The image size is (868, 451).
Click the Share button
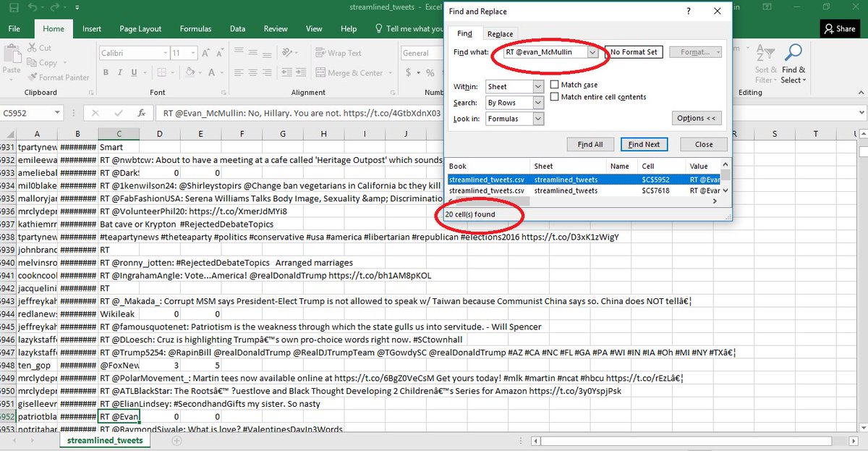(x=840, y=29)
